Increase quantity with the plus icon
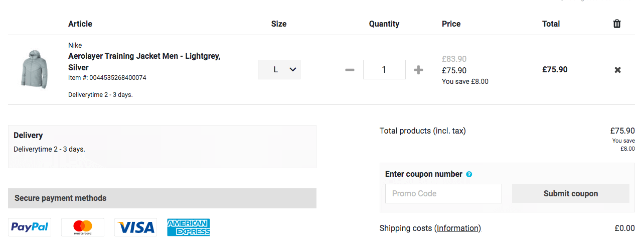The height and width of the screenshot is (240, 644). pyautogui.click(x=418, y=70)
